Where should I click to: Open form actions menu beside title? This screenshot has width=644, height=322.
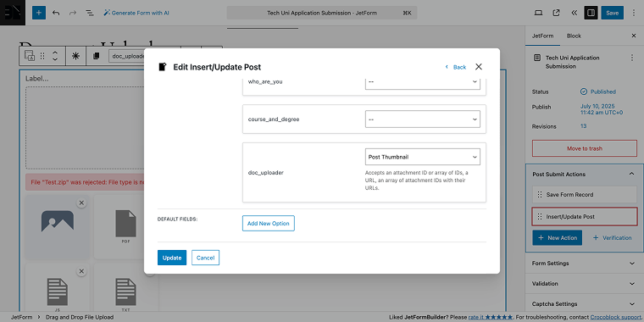tap(632, 58)
